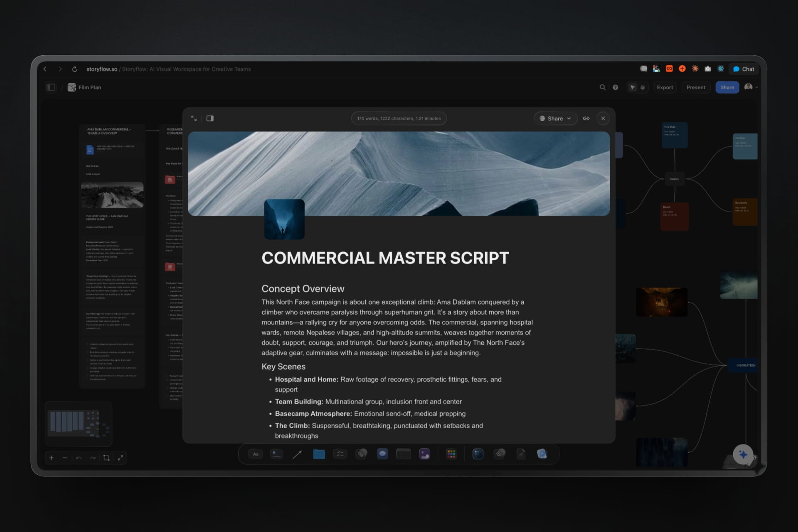Select the link tool in bottom toolbar
This screenshot has height=532, width=798.
pyautogui.click(x=361, y=454)
